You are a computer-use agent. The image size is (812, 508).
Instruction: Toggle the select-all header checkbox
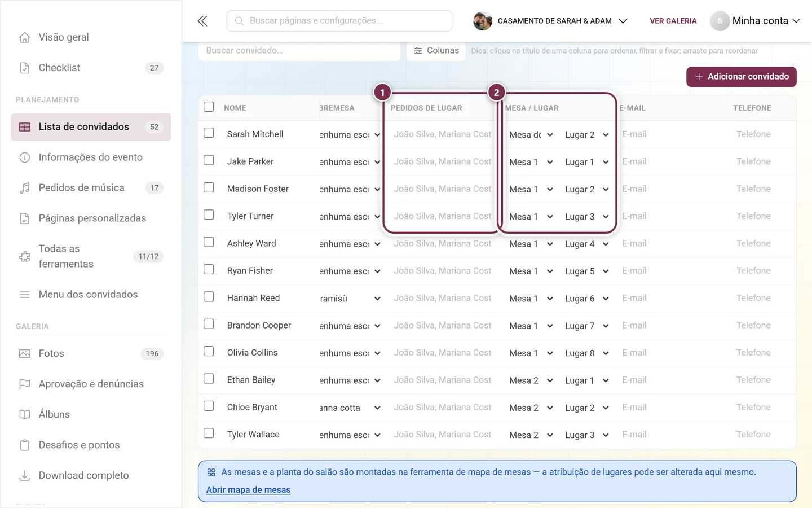(x=209, y=107)
